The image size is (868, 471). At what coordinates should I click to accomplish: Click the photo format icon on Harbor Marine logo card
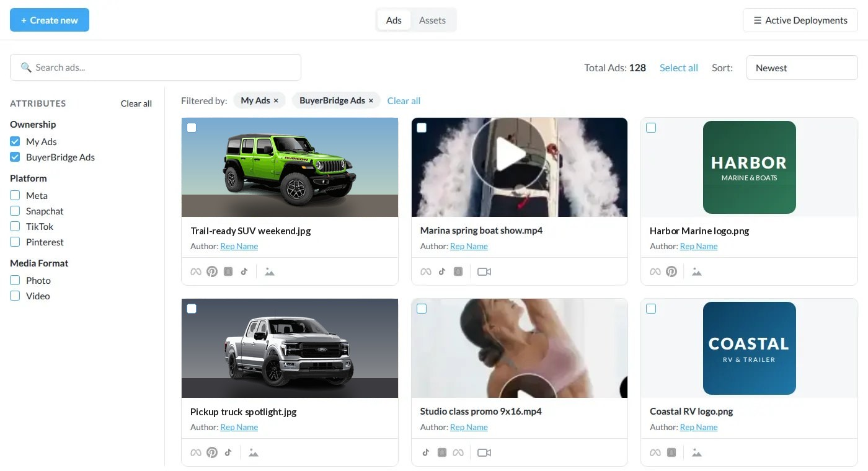(x=697, y=271)
